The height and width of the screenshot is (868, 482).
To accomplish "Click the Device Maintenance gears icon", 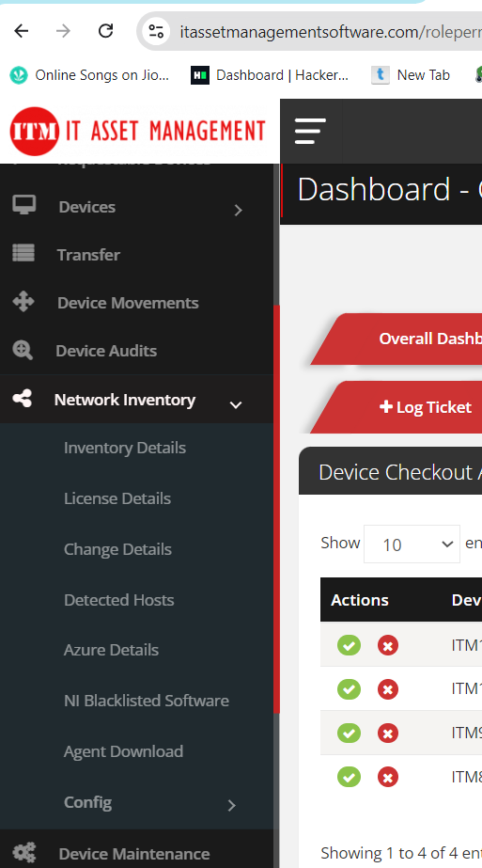I will point(23,852).
